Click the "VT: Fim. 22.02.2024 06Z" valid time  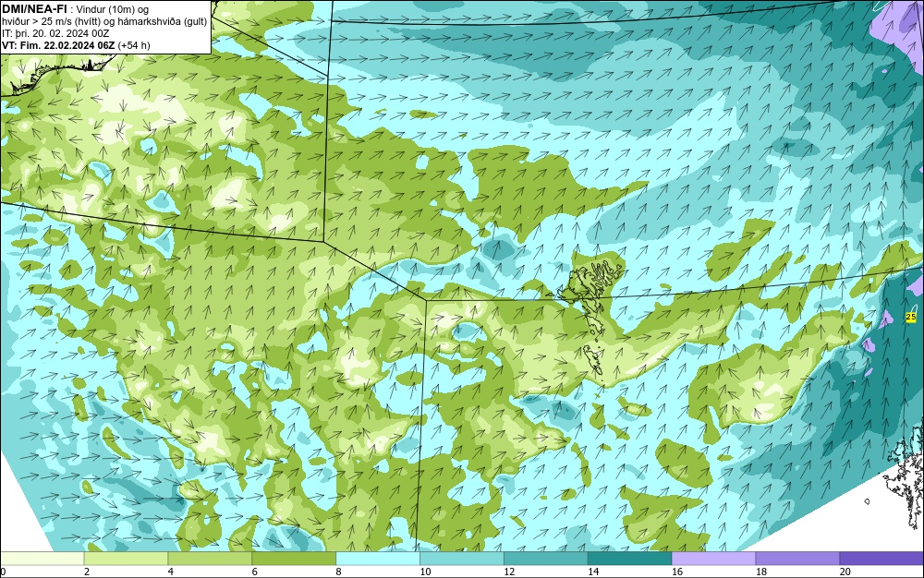58,45
